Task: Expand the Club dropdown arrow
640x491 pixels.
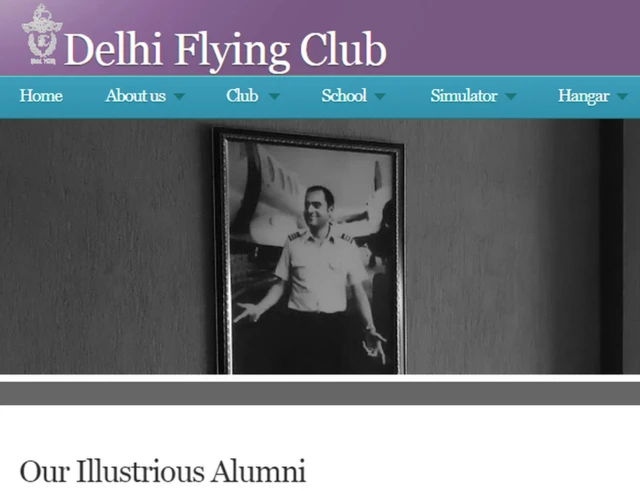Action: click(x=274, y=96)
